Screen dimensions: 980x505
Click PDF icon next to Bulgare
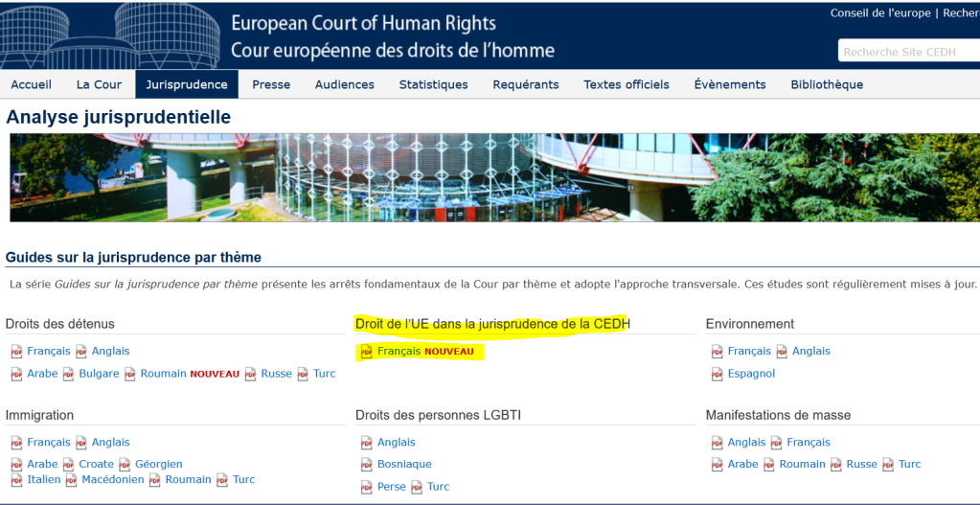68,374
